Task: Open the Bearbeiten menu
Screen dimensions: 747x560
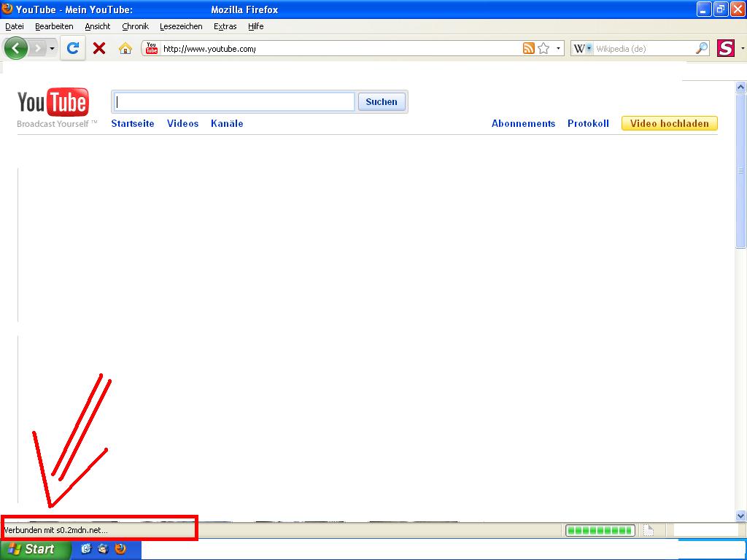Action: coord(54,27)
